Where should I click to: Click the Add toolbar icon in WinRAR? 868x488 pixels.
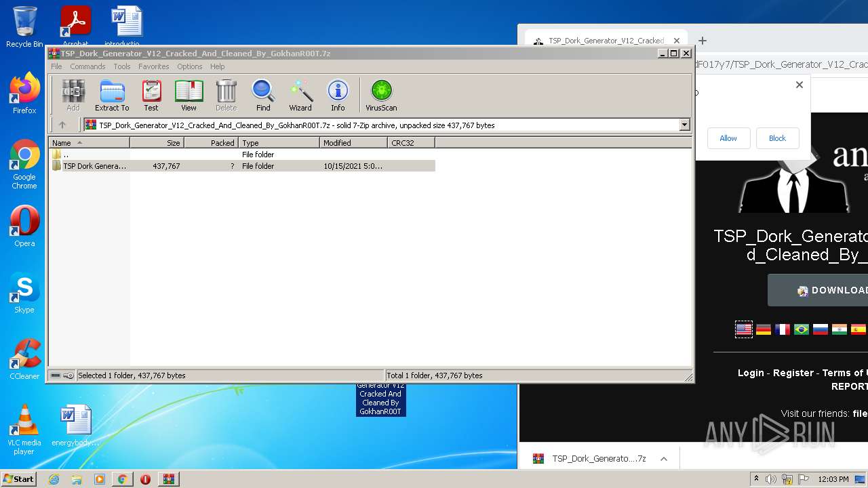(x=73, y=95)
